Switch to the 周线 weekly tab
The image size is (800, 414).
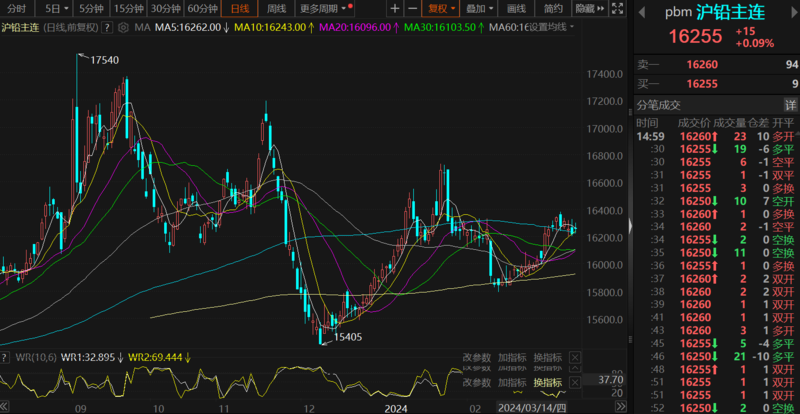[277, 8]
